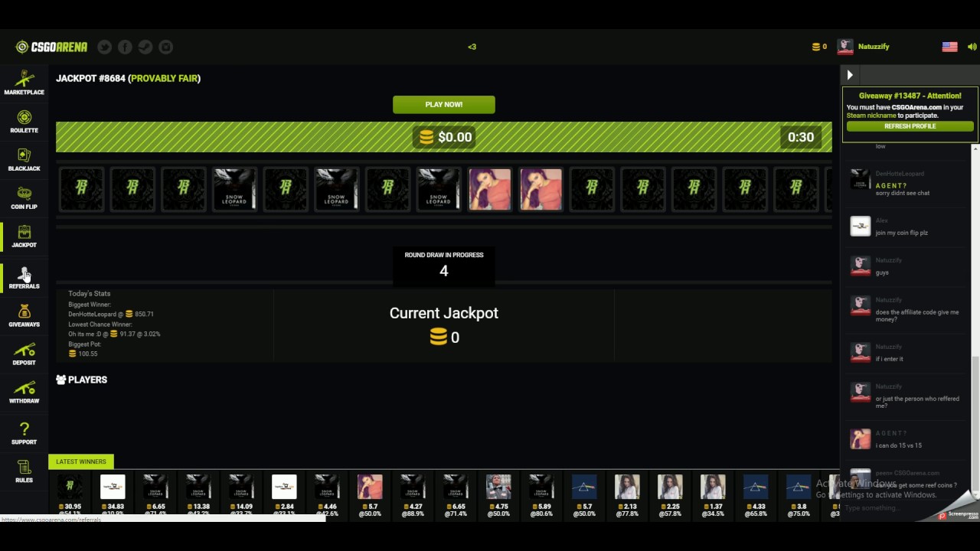Click the Current Jackpot coin amount
The width and height of the screenshot is (980, 551).
pyautogui.click(x=444, y=337)
